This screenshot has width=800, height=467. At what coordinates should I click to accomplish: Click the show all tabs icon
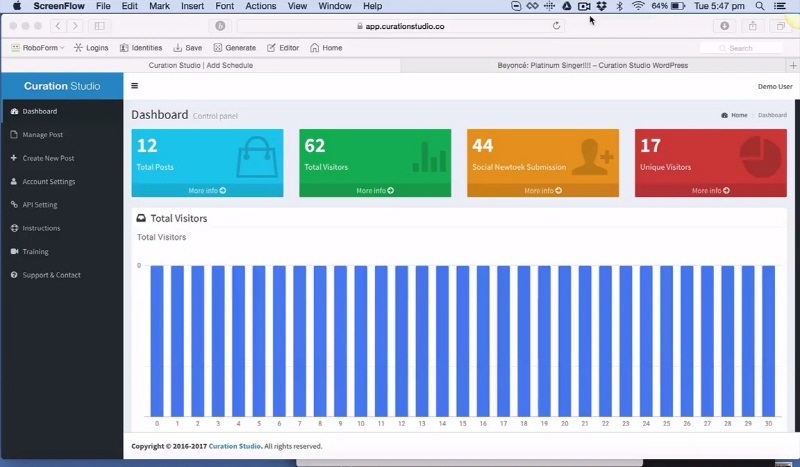781,26
